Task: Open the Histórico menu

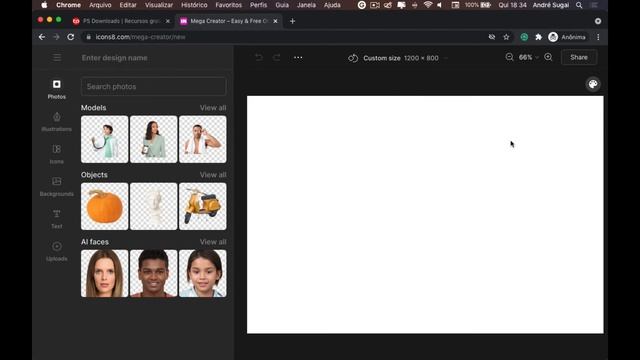Action: [x=194, y=5]
